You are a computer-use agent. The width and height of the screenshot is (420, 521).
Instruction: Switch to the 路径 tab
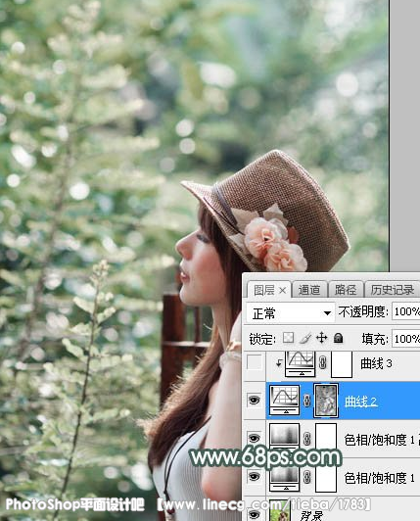tap(346, 290)
